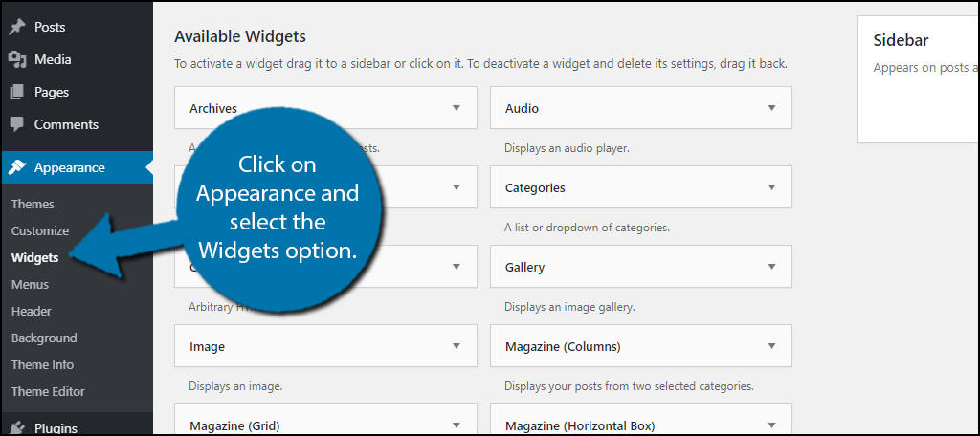Click 'A list or dropdown of categories.' text

point(587,228)
